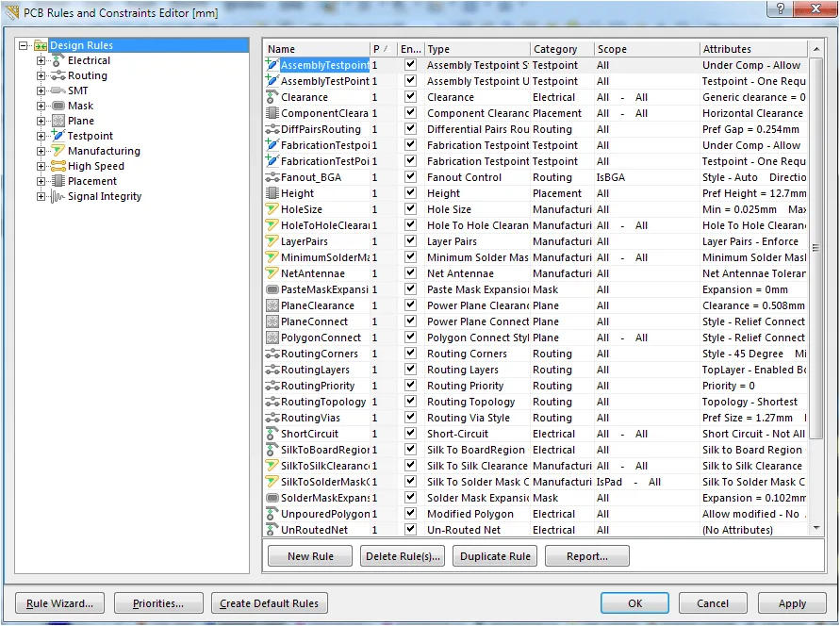Disable the UnRoutedNet rule checkbox
Screen dimensions: 840x626
pos(410,530)
